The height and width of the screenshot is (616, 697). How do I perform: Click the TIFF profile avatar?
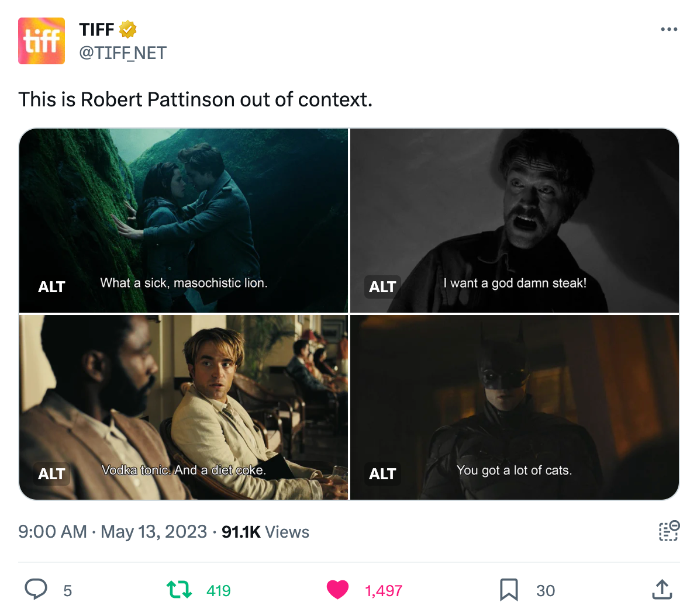pyautogui.click(x=42, y=41)
